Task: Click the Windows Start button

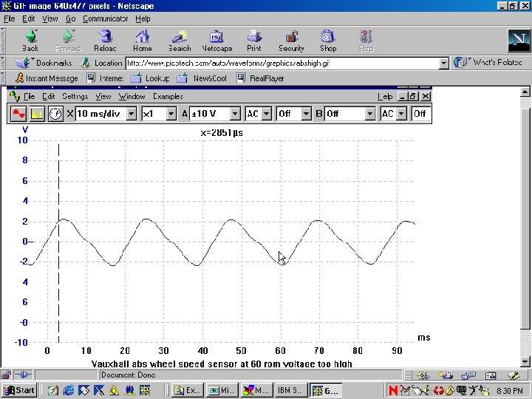Action: tap(19, 390)
